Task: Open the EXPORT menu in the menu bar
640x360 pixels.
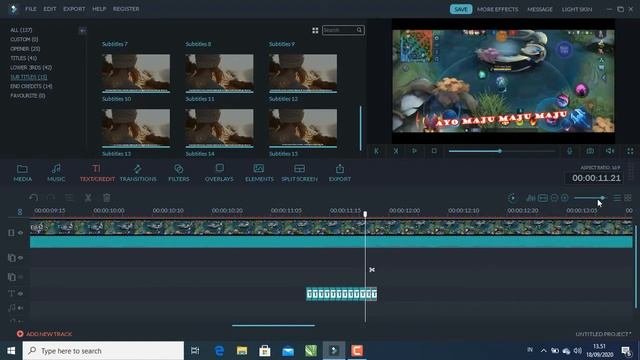Action: (74, 9)
